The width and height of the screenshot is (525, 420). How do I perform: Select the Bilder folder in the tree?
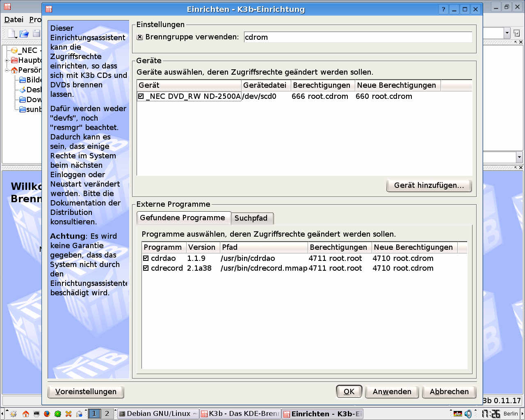[31, 80]
